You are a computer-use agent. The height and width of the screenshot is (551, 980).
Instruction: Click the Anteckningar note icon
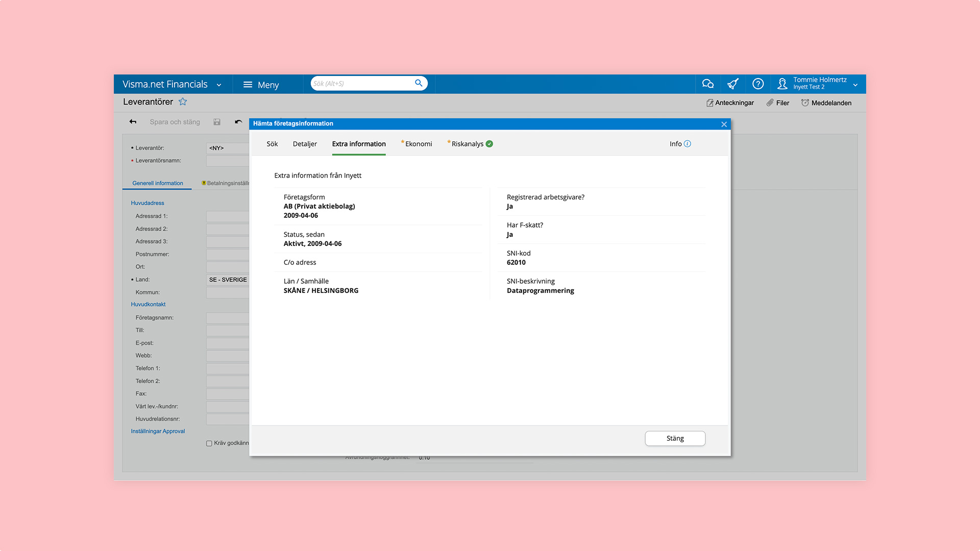click(709, 103)
